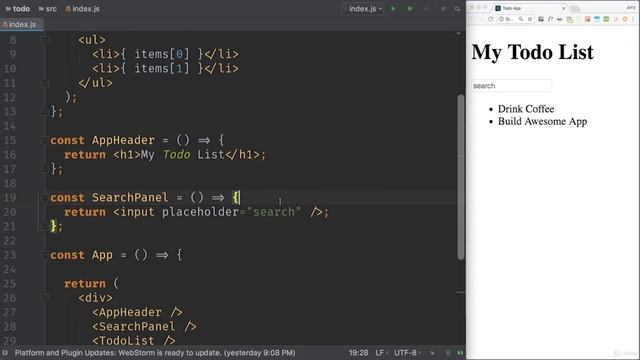The width and height of the screenshot is (640, 360).
Task: Click the green inspection icon in status bar
Action: (460, 353)
